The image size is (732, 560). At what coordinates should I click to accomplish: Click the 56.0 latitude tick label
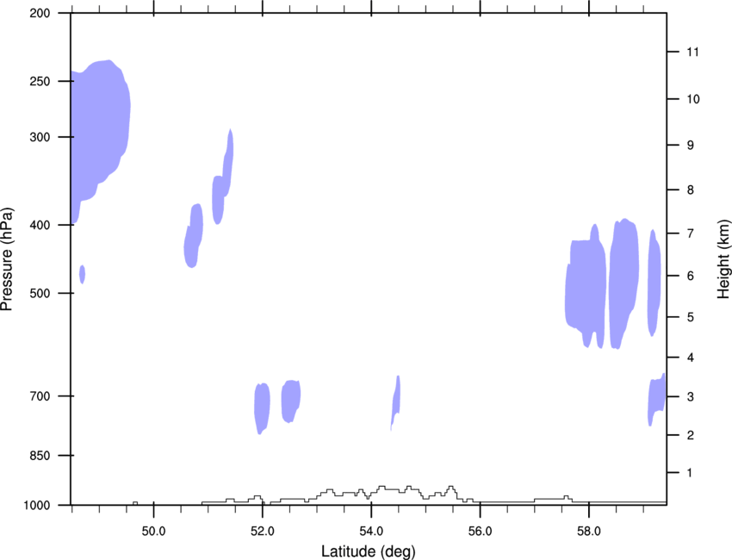[x=480, y=532]
